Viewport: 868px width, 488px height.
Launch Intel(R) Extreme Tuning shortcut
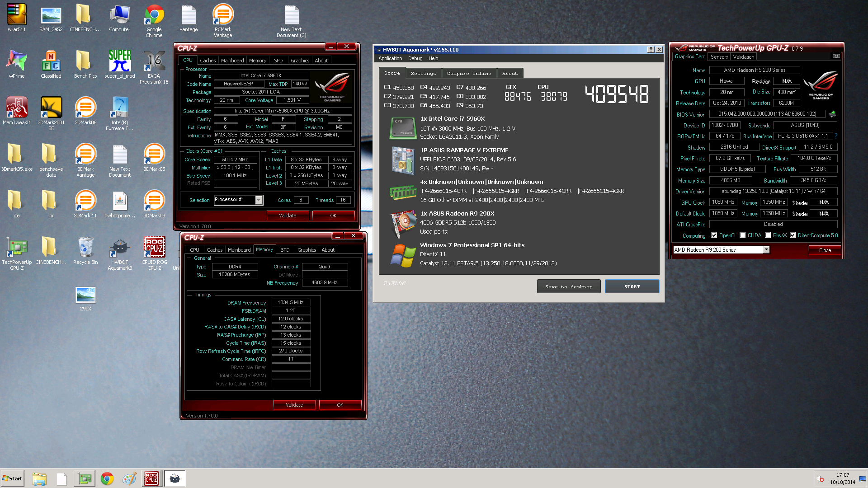coord(120,113)
